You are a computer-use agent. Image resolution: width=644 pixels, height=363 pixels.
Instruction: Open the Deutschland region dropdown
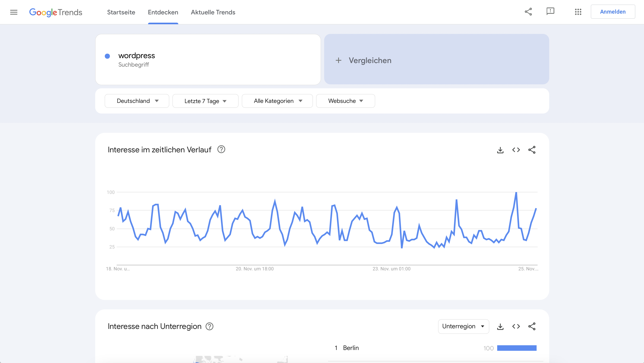(137, 101)
